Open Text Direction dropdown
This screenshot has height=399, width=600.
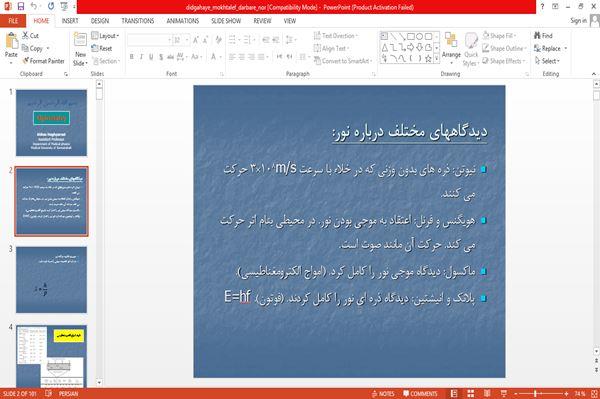click(336, 36)
